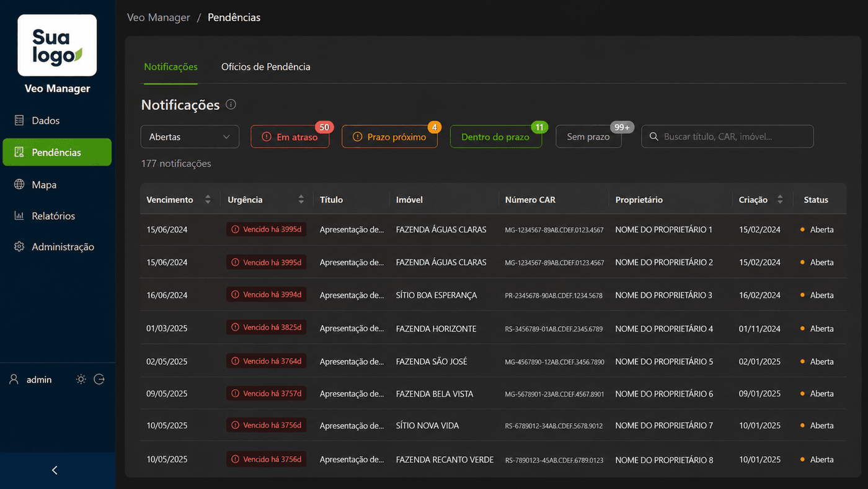868x489 pixels.
Task: Click the Imóvel column header
Action: pyautogui.click(x=409, y=200)
